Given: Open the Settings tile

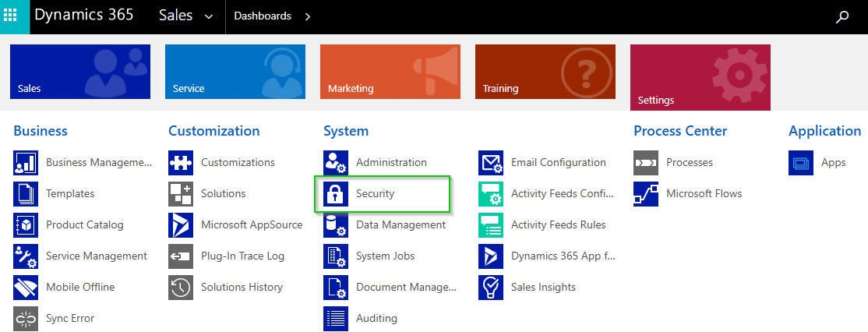Looking at the screenshot, I should point(700,77).
